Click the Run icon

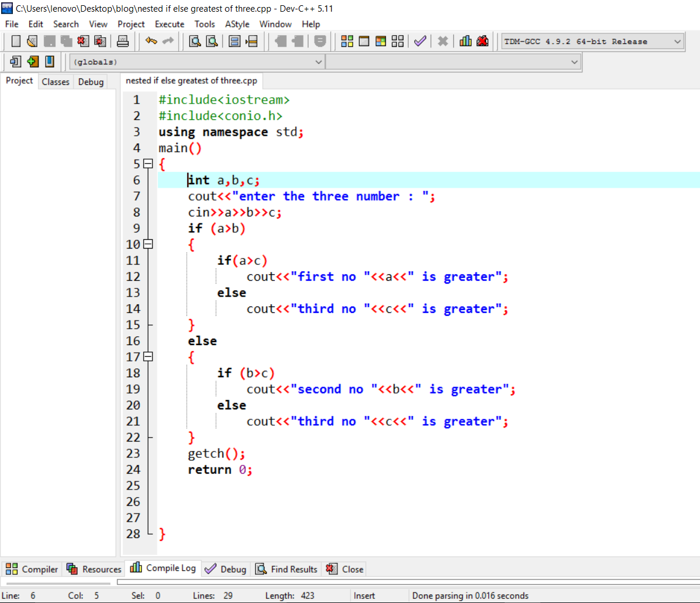(x=364, y=41)
